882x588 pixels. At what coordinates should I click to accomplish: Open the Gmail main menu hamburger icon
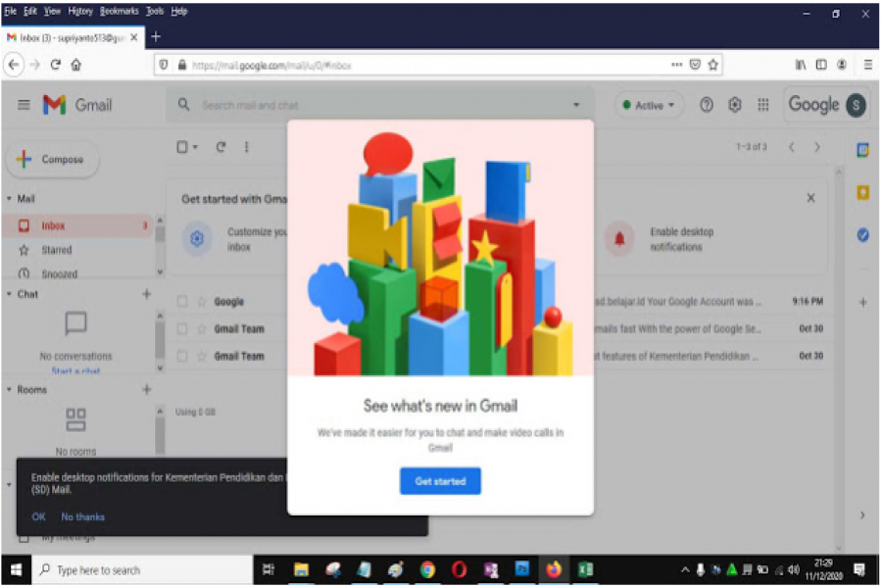(24, 105)
